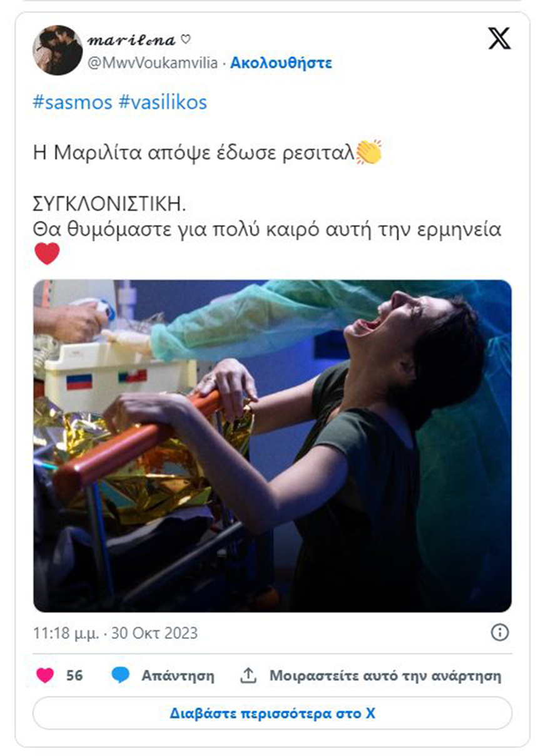Click the Απάντηση reply label

pos(178,676)
